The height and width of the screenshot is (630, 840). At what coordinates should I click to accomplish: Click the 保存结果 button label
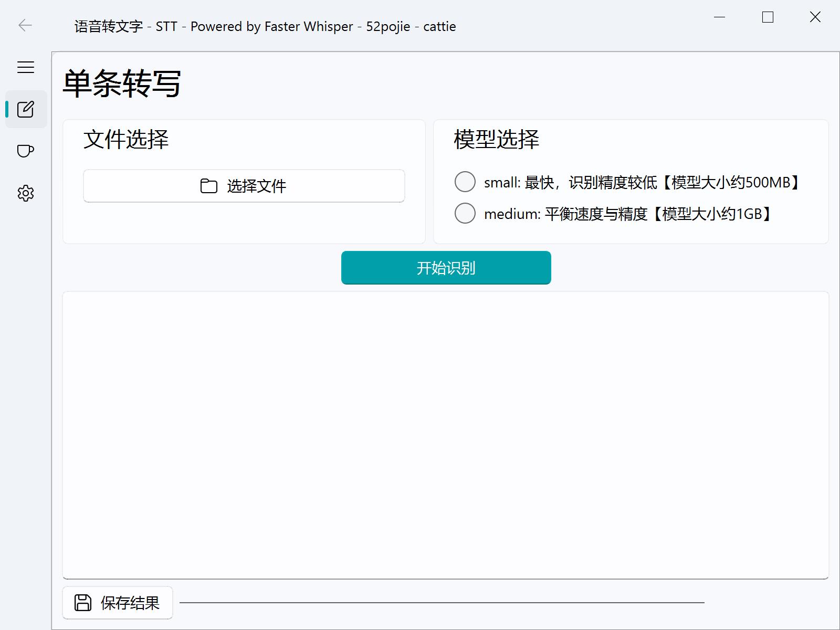[130, 603]
